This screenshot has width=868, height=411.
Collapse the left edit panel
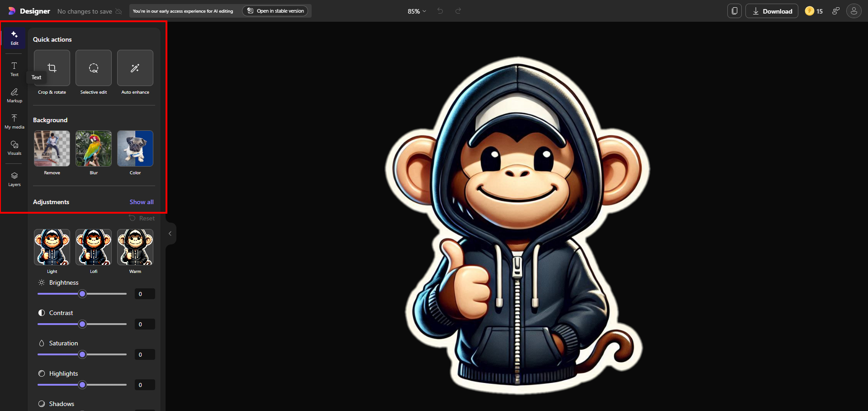[170, 234]
